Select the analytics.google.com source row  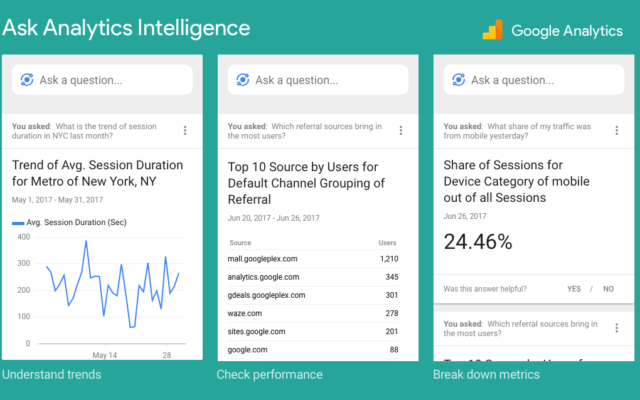tap(313, 277)
